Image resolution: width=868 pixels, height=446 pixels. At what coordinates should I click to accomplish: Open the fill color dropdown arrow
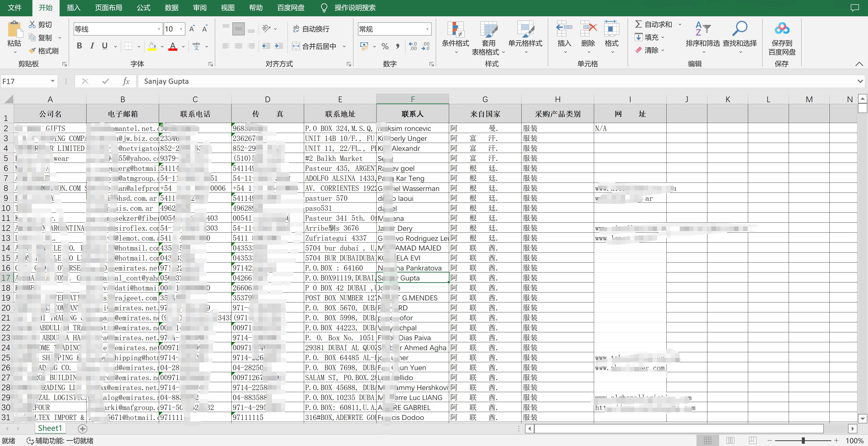pos(162,46)
